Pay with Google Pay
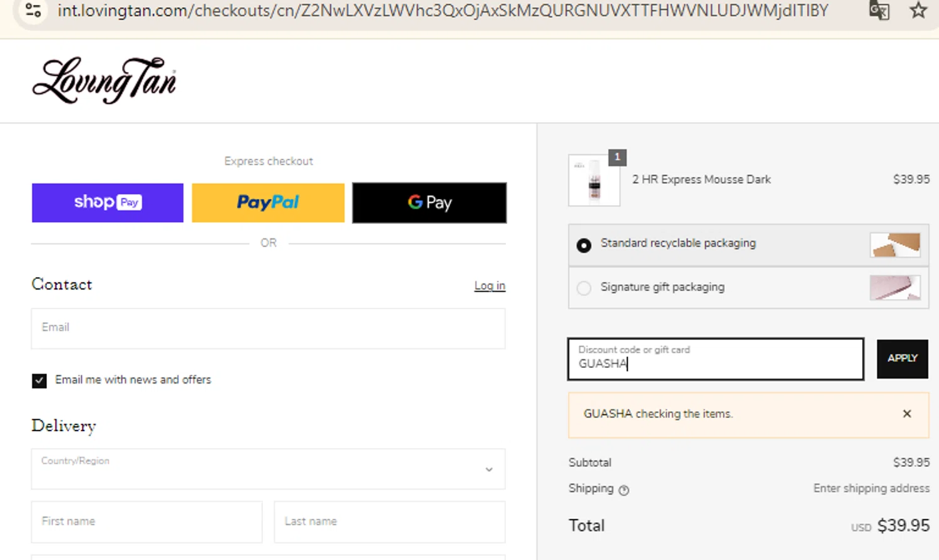Viewport: 939px width, 560px height. pos(429,203)
